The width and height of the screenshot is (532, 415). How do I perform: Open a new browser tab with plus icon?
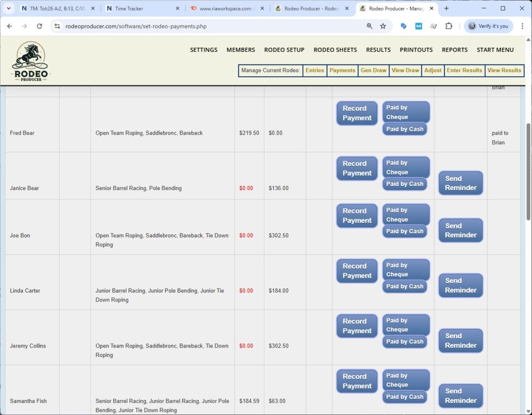[x=446, y=8]
